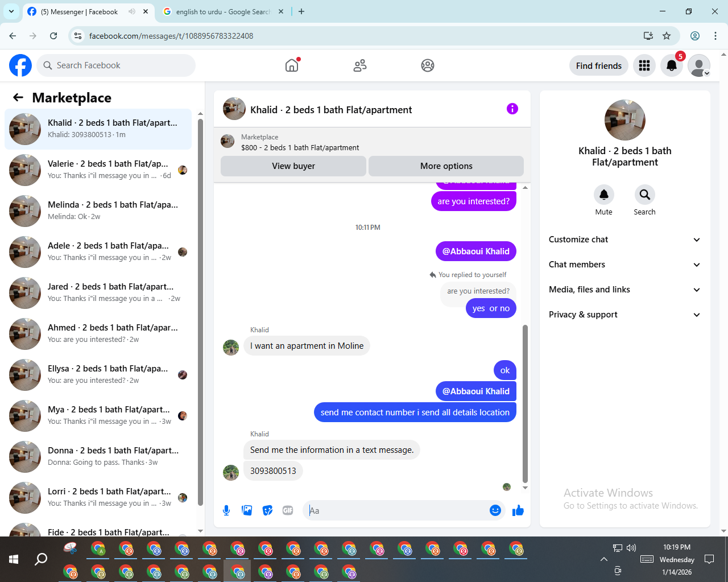
Task: Open conversation information purple icon
Action: pos(512,109)
